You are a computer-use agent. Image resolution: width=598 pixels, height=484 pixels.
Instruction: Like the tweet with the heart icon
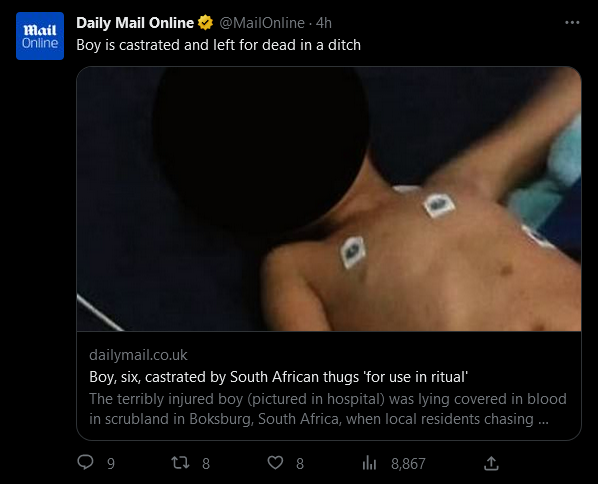(x=275, y=463)
